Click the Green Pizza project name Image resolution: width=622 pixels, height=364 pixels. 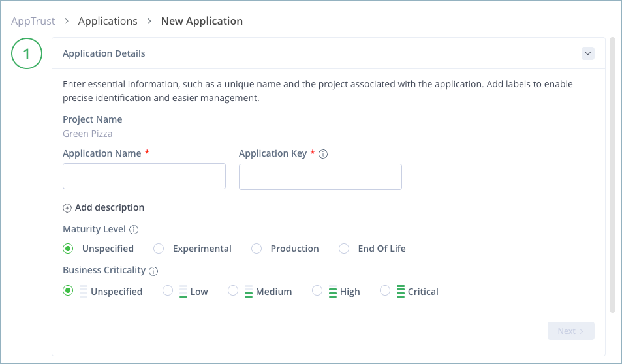pos(87,134)
